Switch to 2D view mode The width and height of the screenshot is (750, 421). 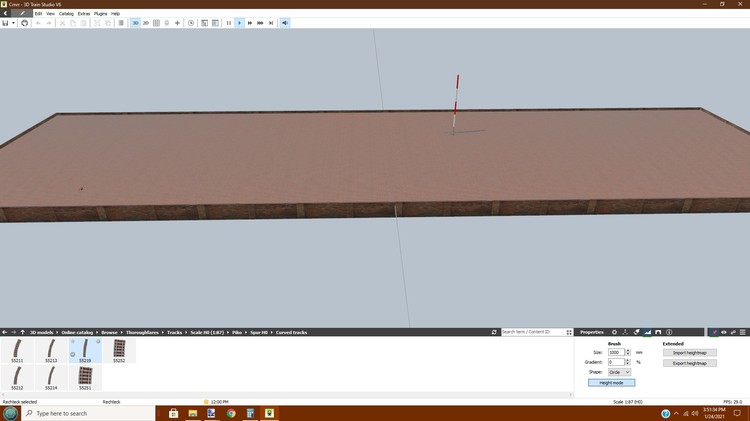coord(145,22)
